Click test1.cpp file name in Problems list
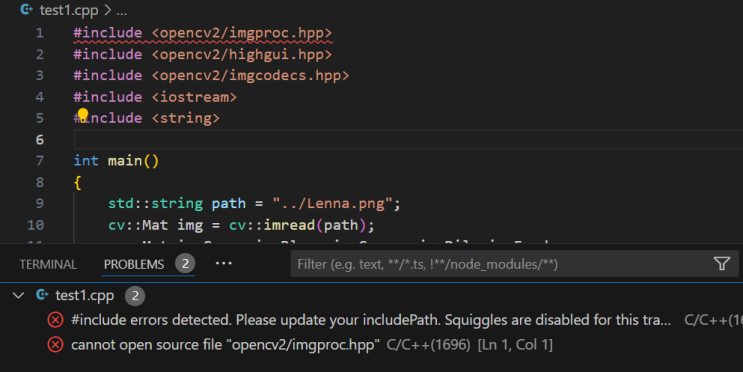 85,296
